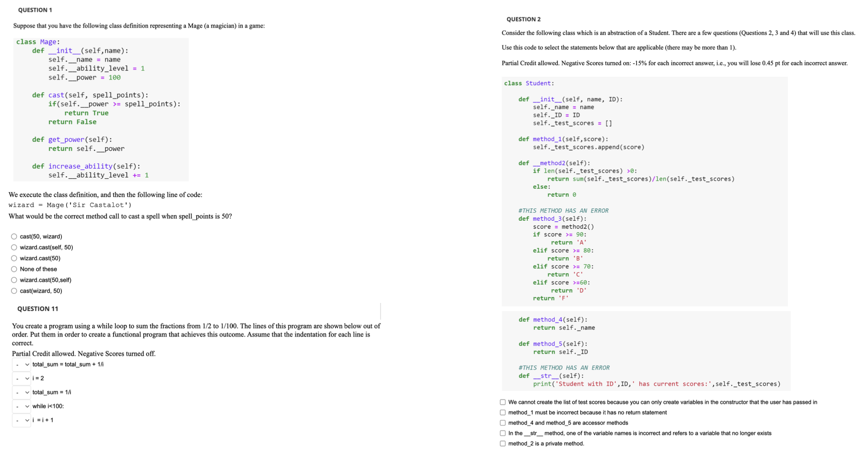Select 'wizard.cast(50,self)' radio button
Image resolution: width=868 pixels, height=461 pixels.
[14, 280]
